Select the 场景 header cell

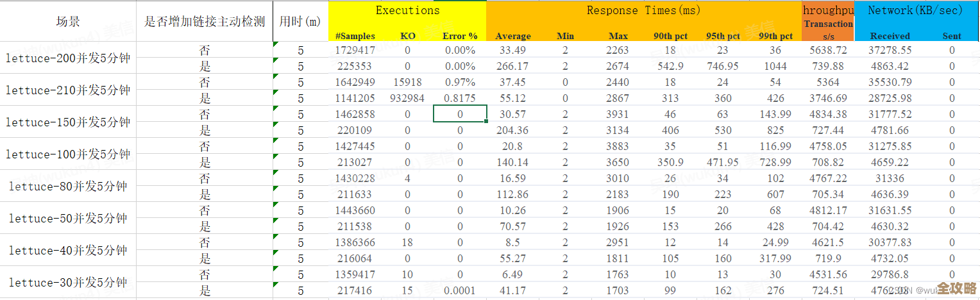(x=68, y=21)
